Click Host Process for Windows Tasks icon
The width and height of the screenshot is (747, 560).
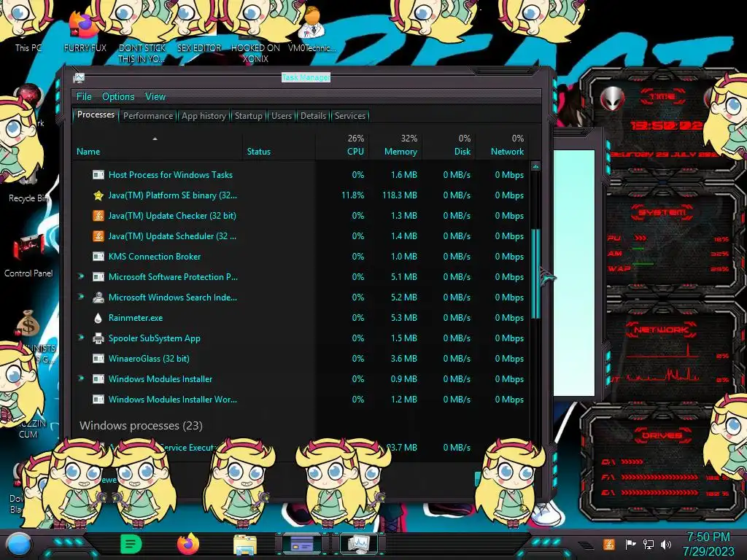98,175
